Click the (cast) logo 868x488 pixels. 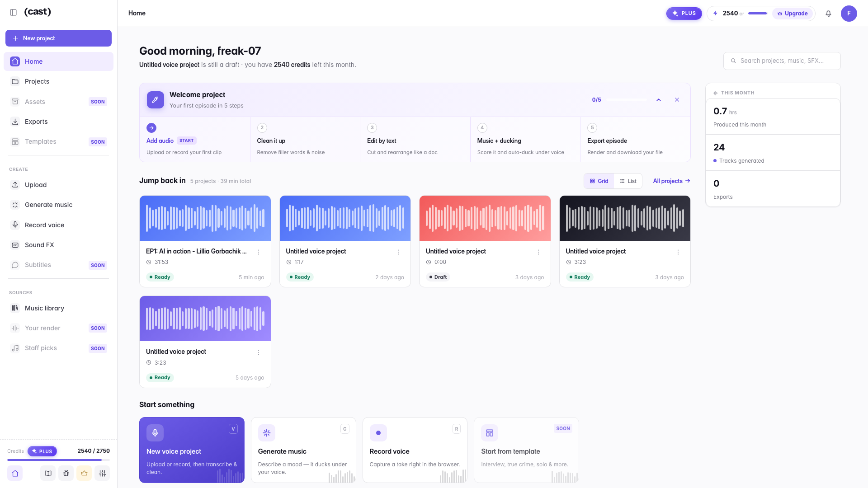(x=38, y=12)
